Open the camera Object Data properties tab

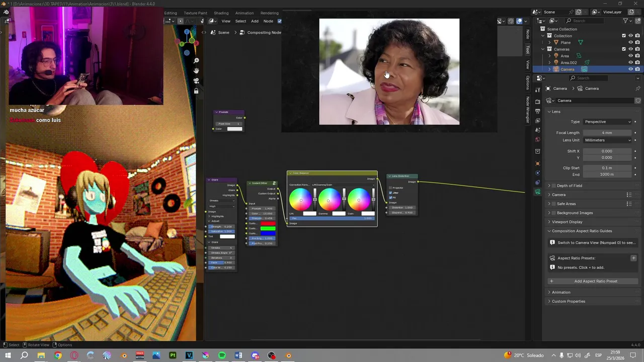click(x=537, y=192)
